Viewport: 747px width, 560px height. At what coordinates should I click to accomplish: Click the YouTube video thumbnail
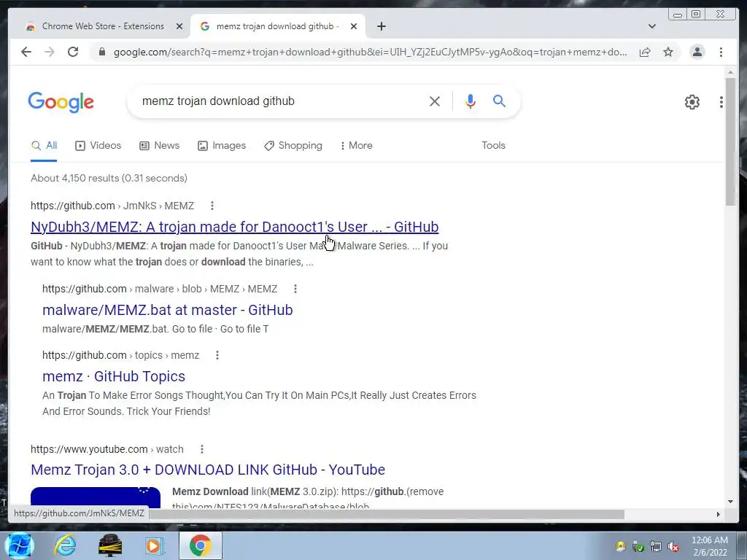[x=96, y=497]
